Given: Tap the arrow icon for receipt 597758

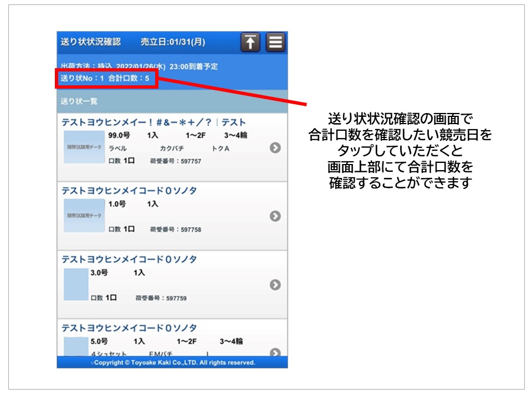Looking at the screenshot, I should (x=275, y=216).
